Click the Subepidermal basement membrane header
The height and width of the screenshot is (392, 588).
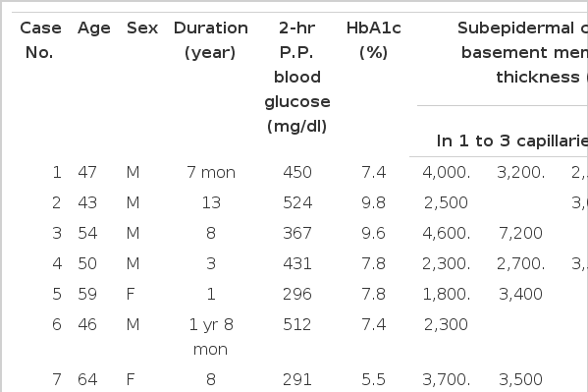(x=523, y=53)
